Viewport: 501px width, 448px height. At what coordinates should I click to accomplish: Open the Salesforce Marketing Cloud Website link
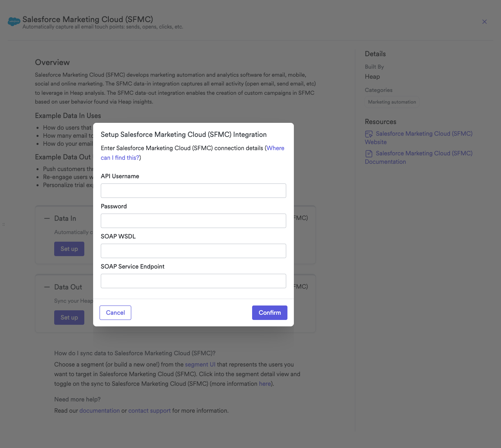click(x=424, y=134)
